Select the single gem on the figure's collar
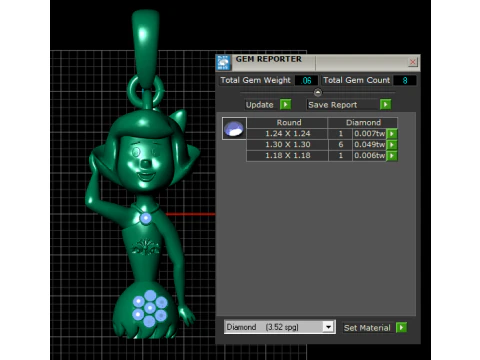 145,218
